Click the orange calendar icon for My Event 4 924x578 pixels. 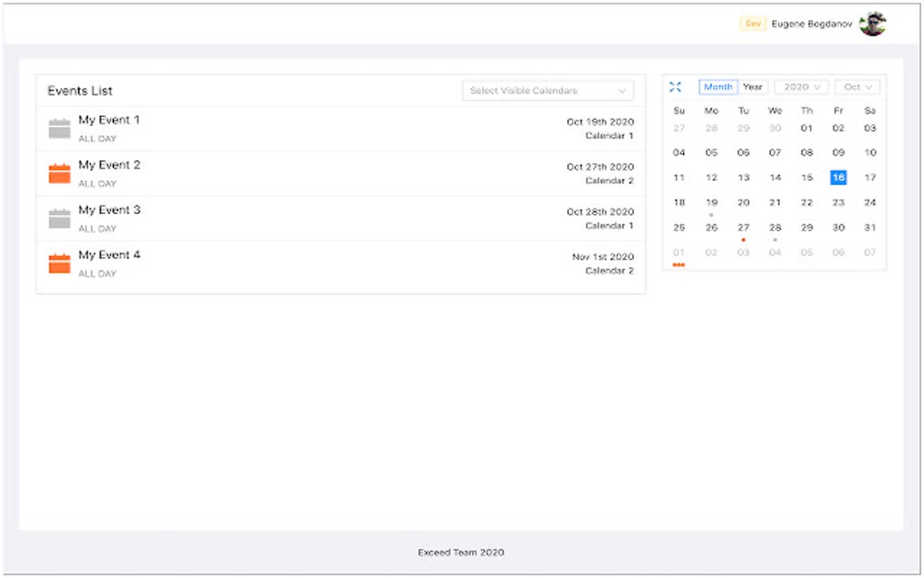coord(60,264)
